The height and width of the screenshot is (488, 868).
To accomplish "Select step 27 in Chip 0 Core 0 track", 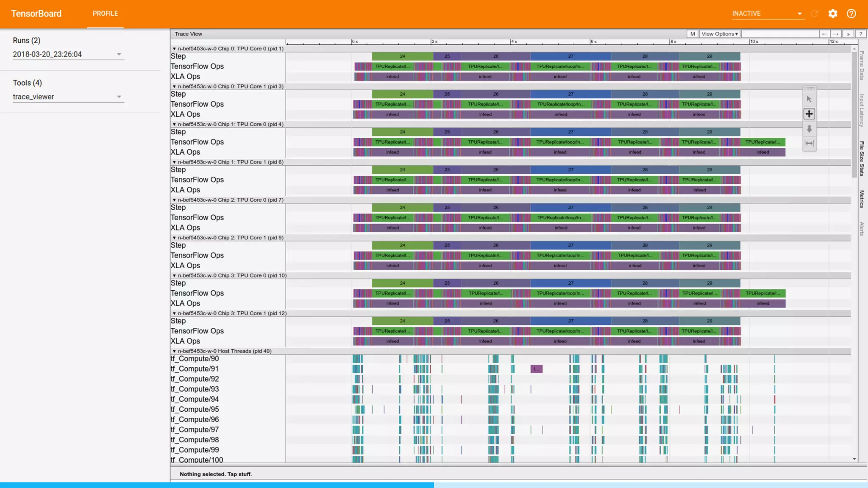I will [x=571, y=56].
